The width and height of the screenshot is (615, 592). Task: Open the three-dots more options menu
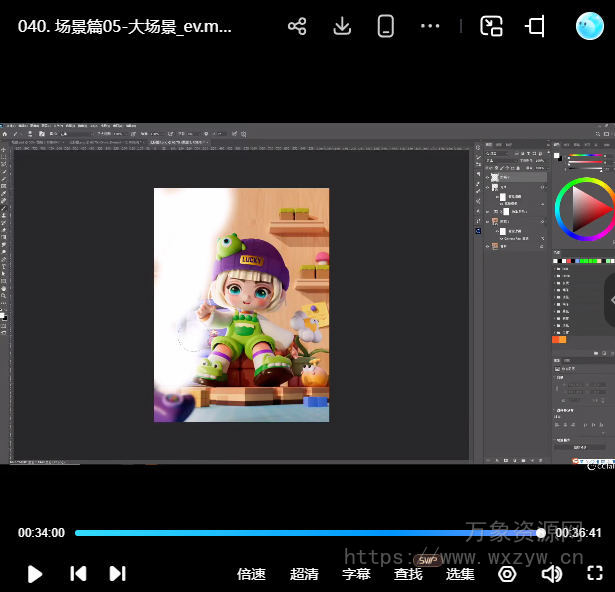click(430, 27)
